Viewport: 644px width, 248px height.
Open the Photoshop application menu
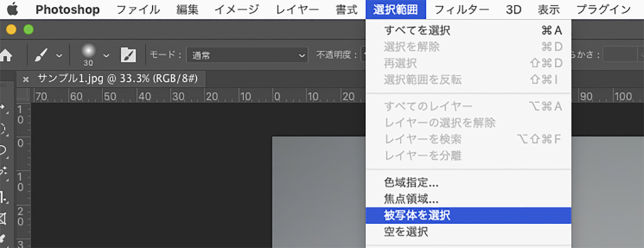[x=67, y=9]
